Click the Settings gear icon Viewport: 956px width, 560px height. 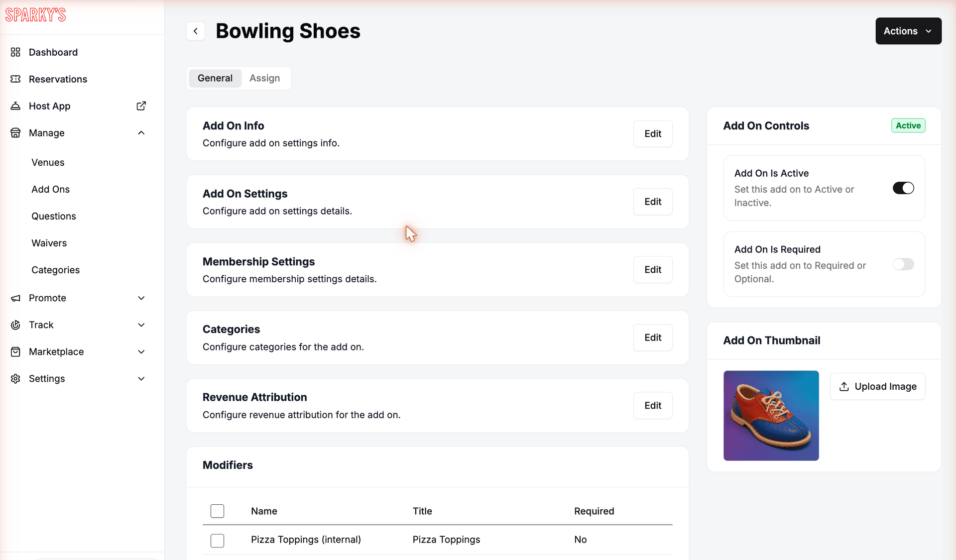point(15,379)
